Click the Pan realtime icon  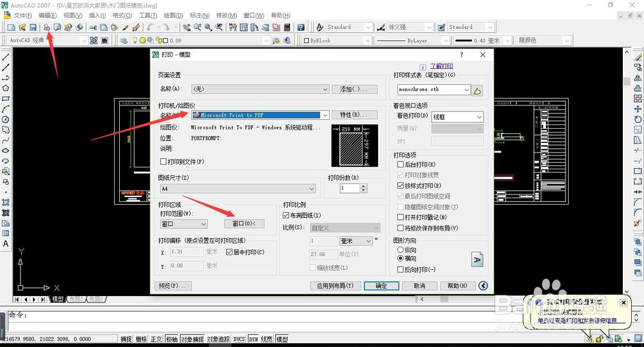(187, 27)
